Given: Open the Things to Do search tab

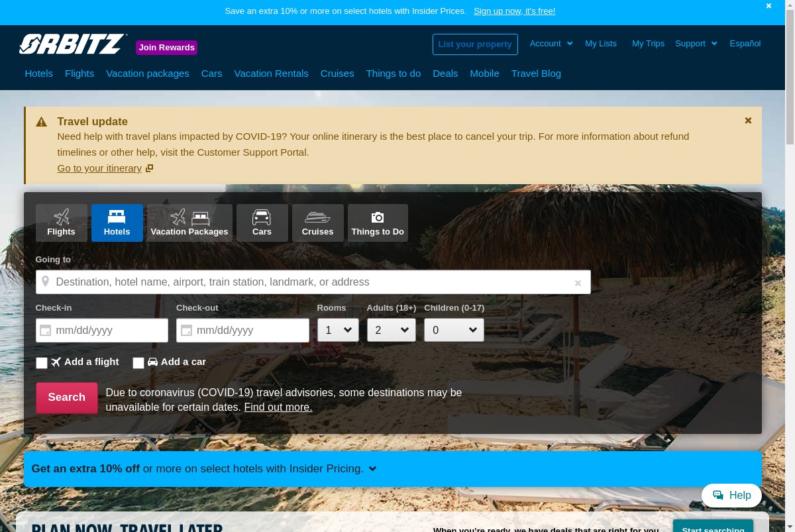Looking at the screenshot, I should point(378,223).
